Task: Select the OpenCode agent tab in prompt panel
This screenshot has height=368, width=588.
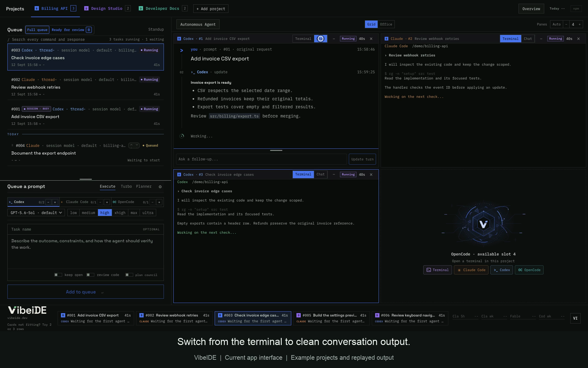Action: click(x=137, y=202)
